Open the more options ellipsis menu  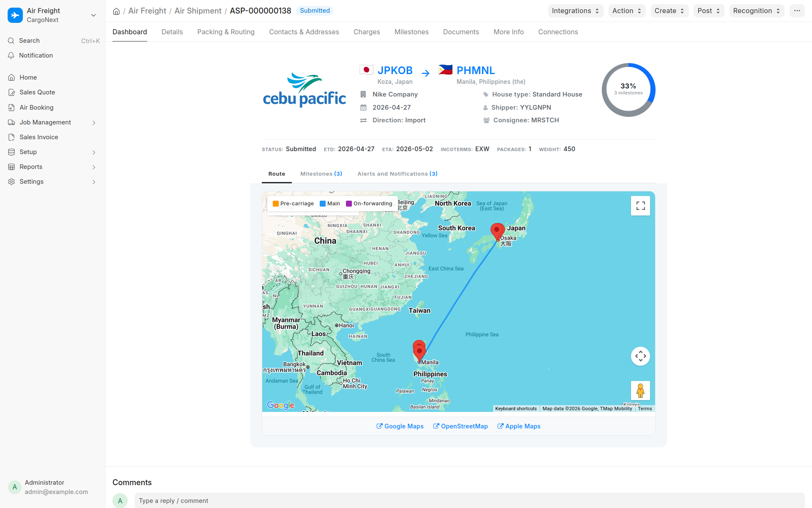pyautogui.click(x=797, y=11)
